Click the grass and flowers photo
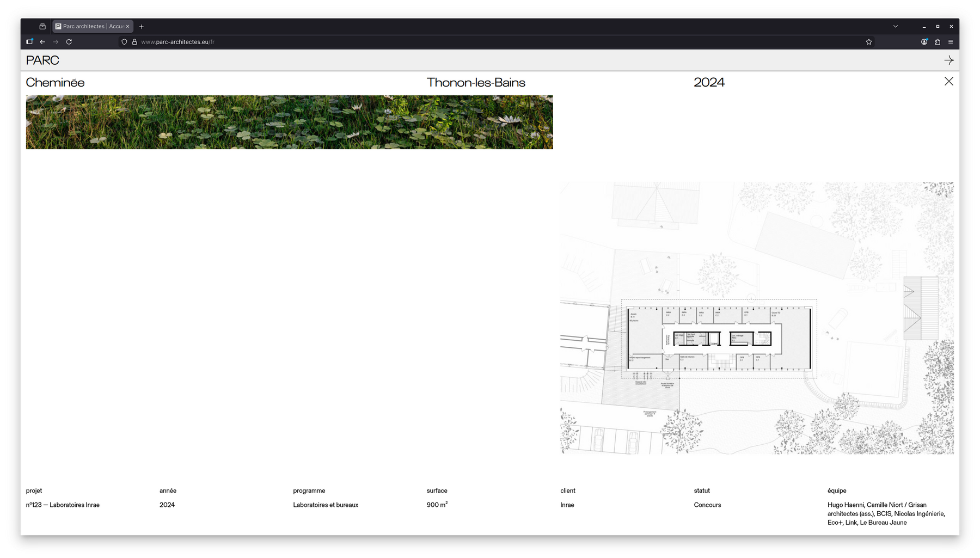The height and width of the screenshot is (558, 980). (289, 122)
